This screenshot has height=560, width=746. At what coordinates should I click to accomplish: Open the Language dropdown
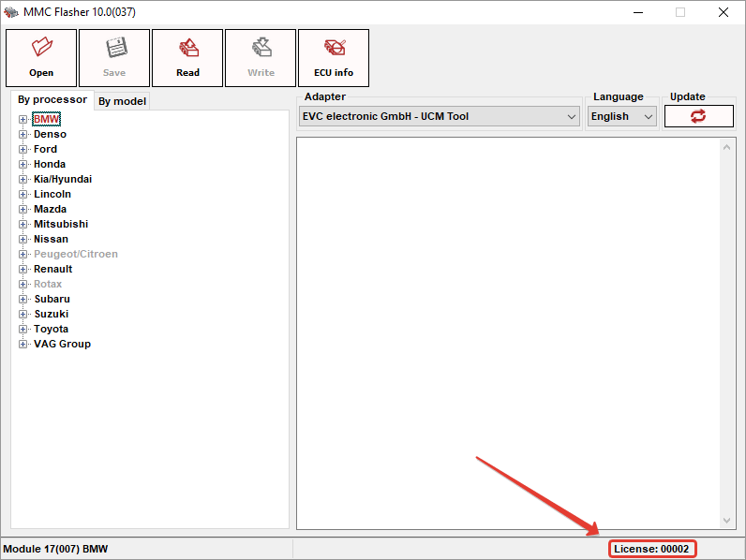point(622,116)
